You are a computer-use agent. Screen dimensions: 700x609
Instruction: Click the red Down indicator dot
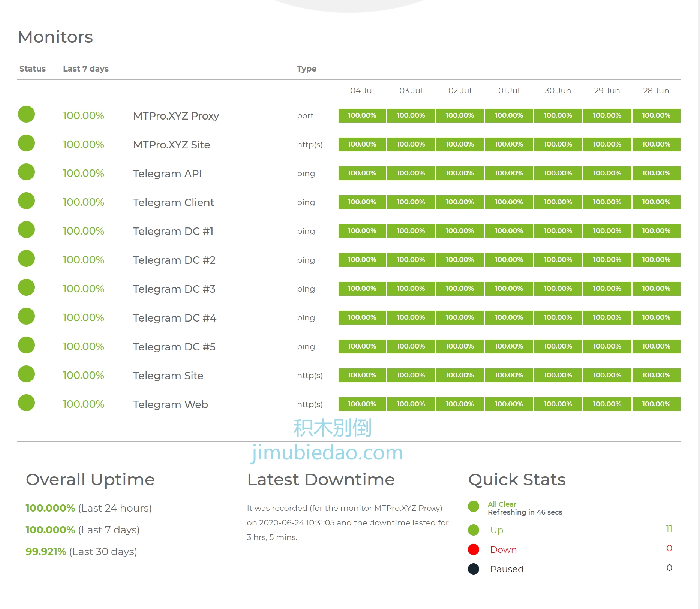(x=474, y=549)
